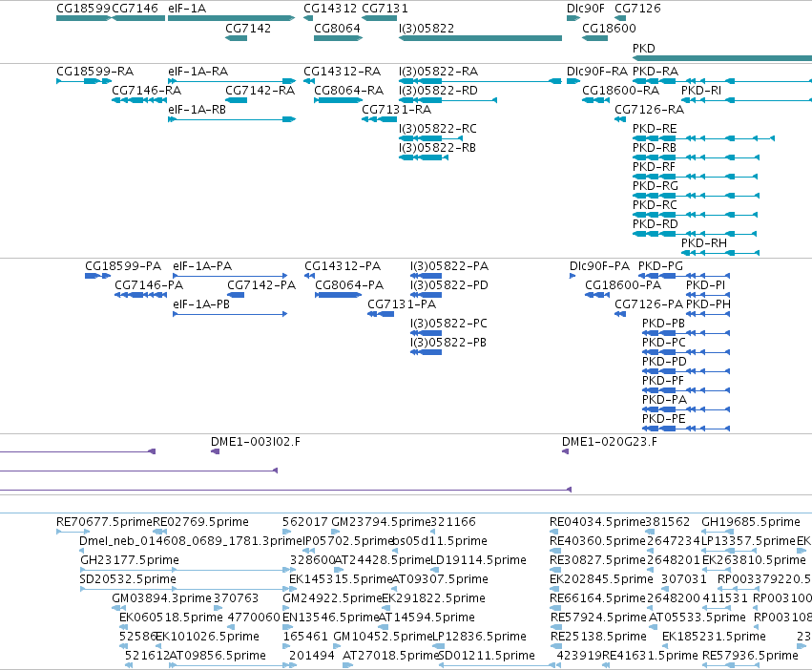Click the l(3)05822 gene label
Screen dimensions: 812x670
[427, 28]
